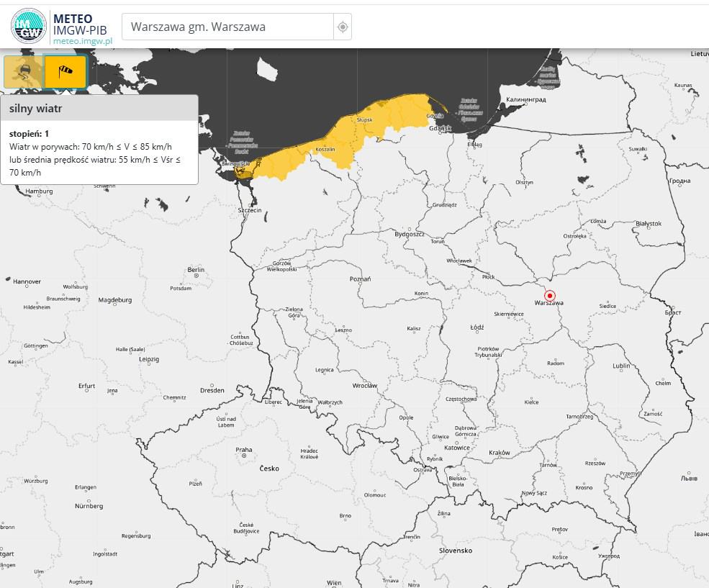Click Kraków on the map

click(499, 453)
